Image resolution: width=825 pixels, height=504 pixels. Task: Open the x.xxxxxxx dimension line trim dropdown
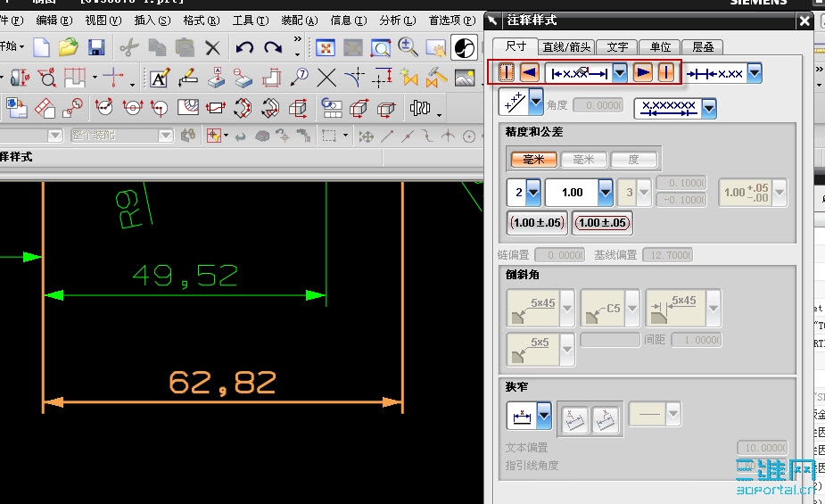tap(709, 108)
